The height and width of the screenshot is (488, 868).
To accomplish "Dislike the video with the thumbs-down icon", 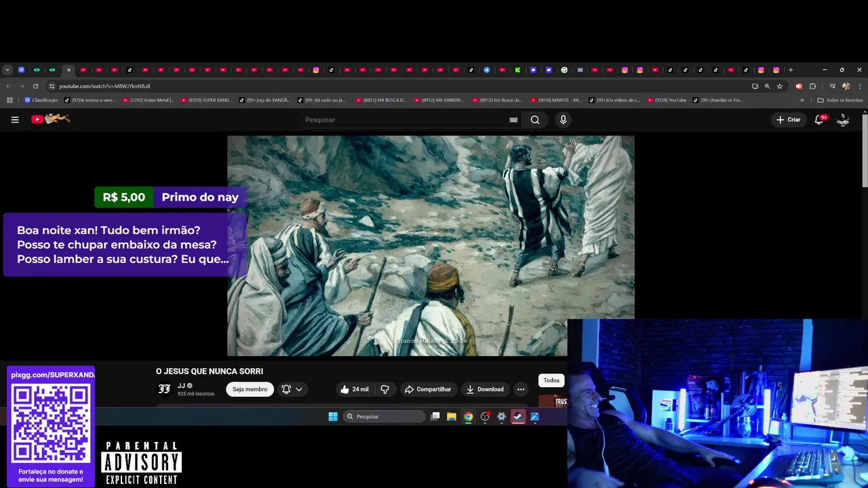I will pos(384,389).
